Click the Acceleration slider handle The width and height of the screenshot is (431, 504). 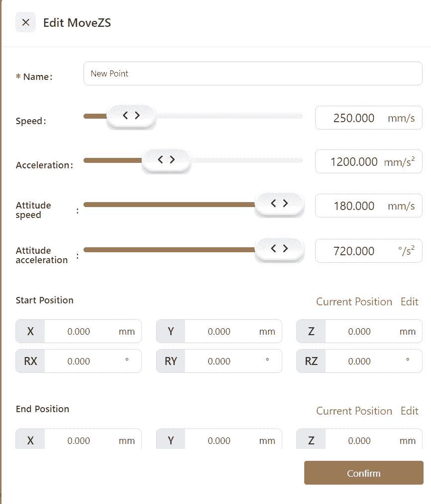click(166, 160)
